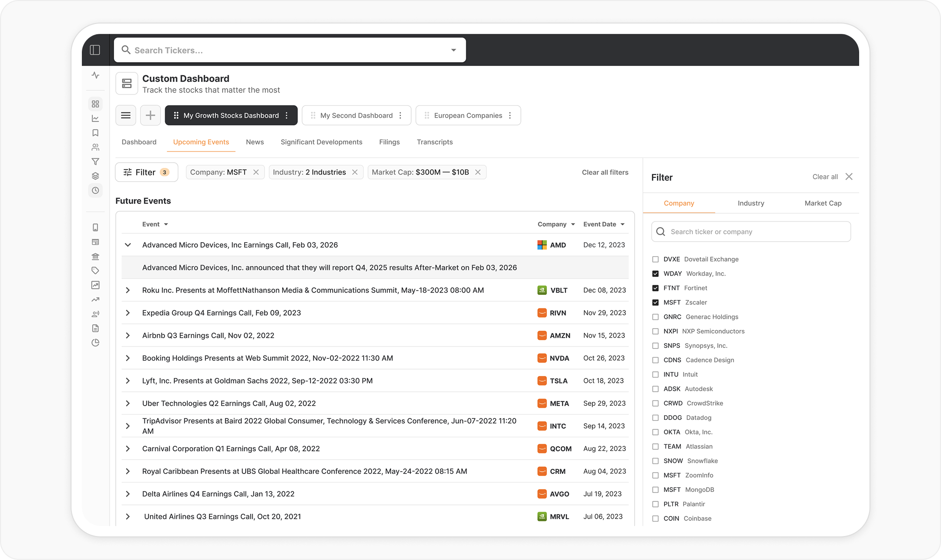
Task: Open options menu for European Companies
Action: pos(510,115)
